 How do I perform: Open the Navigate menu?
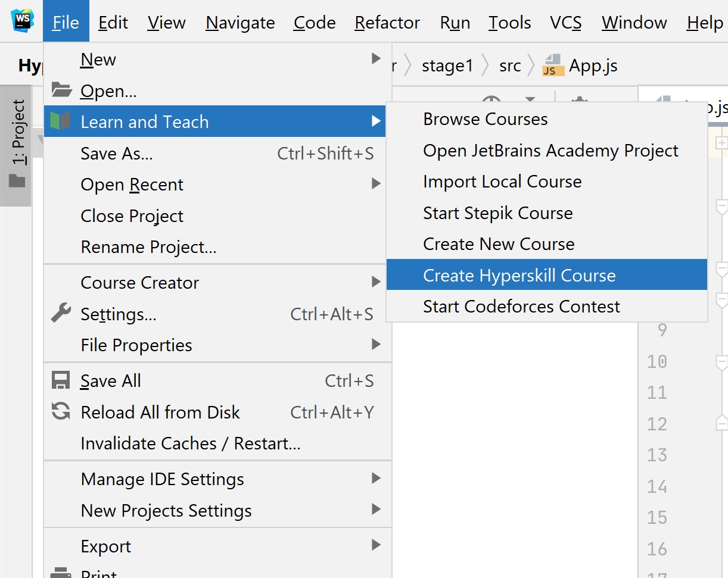[x=240, y=23]
